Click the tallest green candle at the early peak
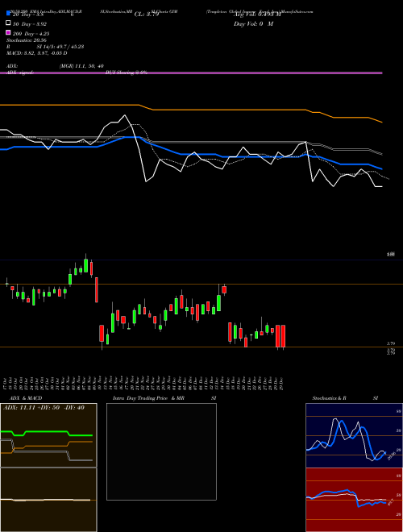The image size is (403, 532). coord(85,265)
